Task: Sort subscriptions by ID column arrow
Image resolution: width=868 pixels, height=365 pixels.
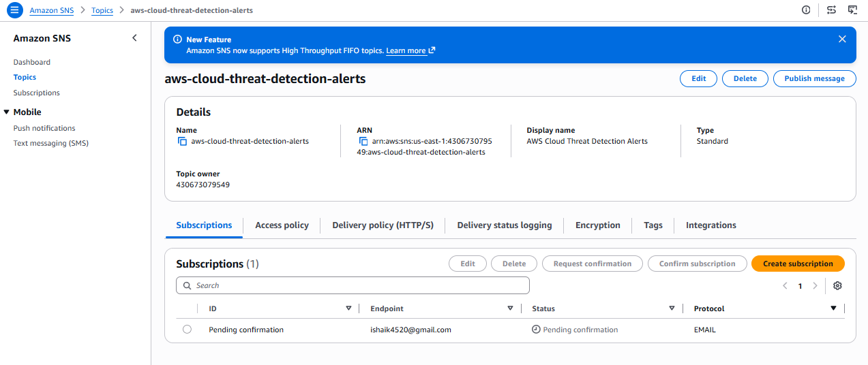Action: pos(348,308)
